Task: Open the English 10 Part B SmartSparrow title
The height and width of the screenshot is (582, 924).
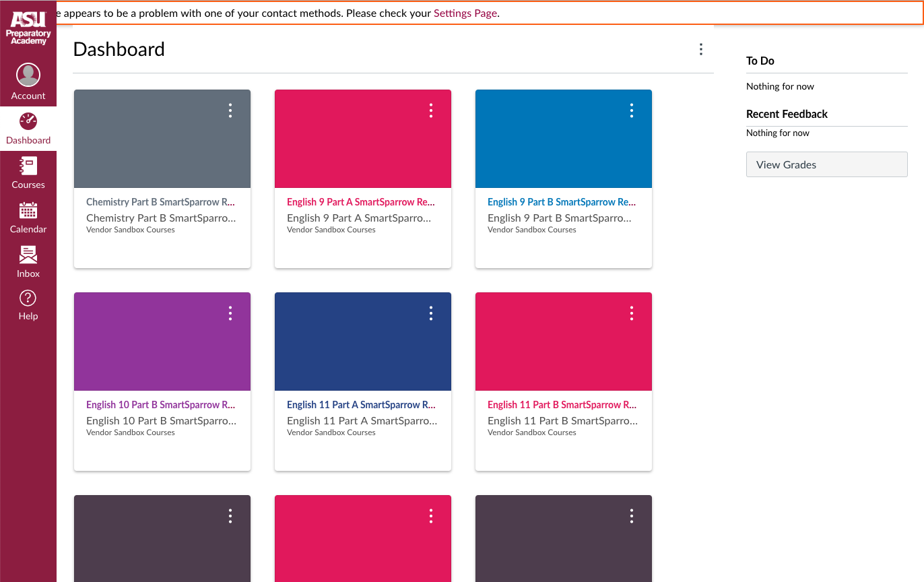Action: [x=161, y=405]
